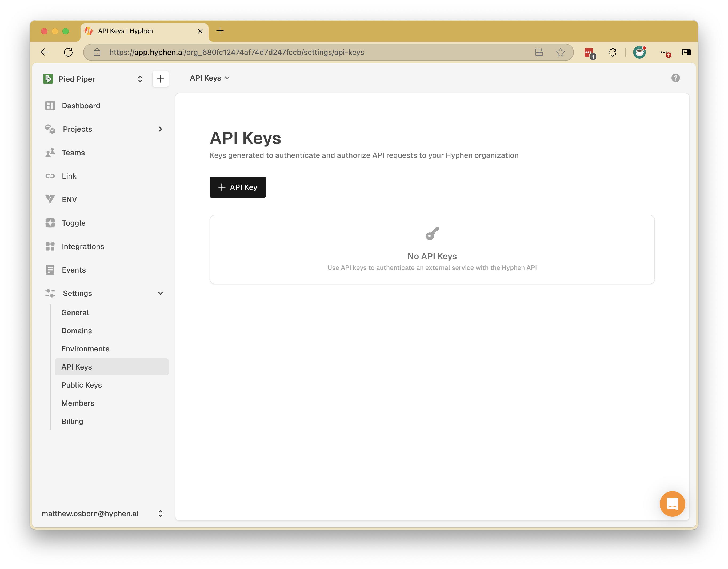Click the plus button beside Pied Piper
Image resolution: width=728 pixels, height=569 pixels.
point(160,79)
